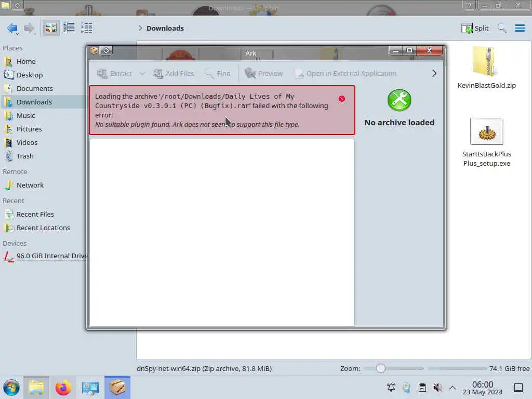Click the tray icon right of the bell
532x399 pixels.
(406, 388)
